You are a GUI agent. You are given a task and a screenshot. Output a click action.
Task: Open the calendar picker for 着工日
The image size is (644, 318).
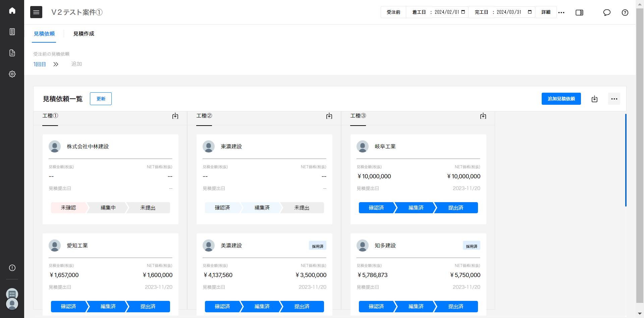click(463, 12)
